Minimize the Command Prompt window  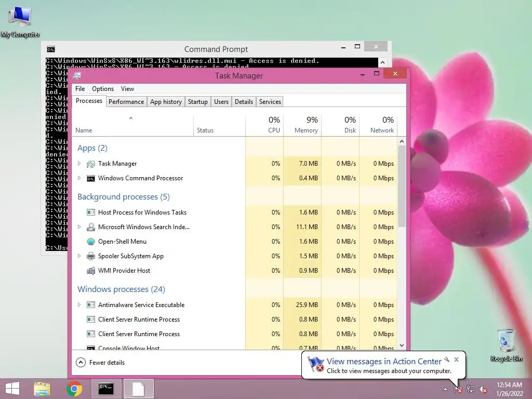pos(343,47)
